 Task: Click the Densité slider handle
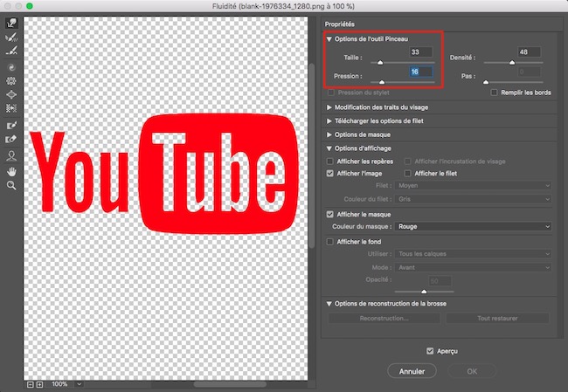click(512, 63)
